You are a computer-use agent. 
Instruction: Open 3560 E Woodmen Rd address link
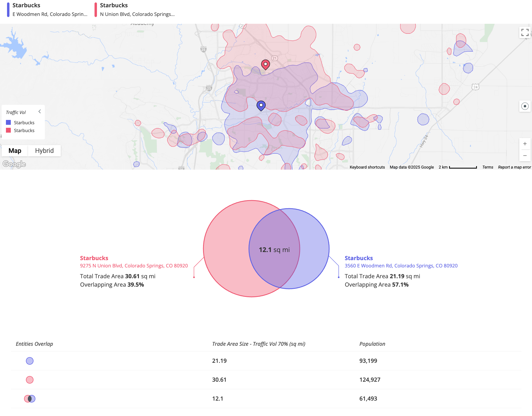(401, 266)
